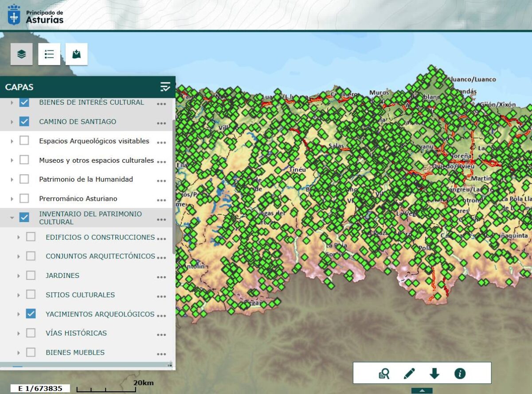The height and width of the screenshot is (394, 532).
Task: Click the bottom panel expand arrow tab
Action: 422,390
